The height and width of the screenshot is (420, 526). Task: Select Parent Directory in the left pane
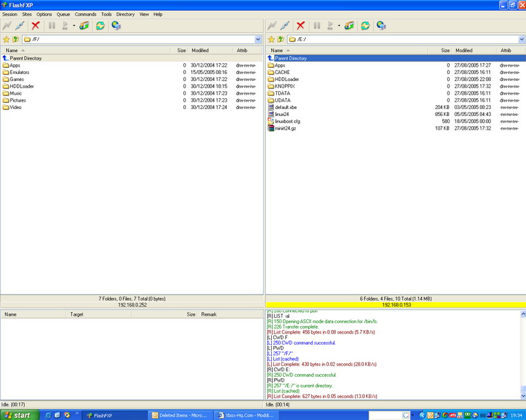coord(25,58)
